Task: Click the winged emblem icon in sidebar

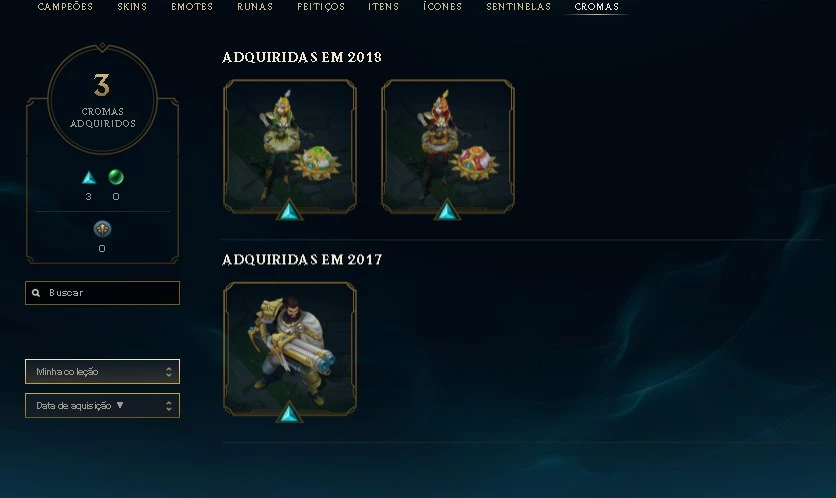Action: pos(102,229)
